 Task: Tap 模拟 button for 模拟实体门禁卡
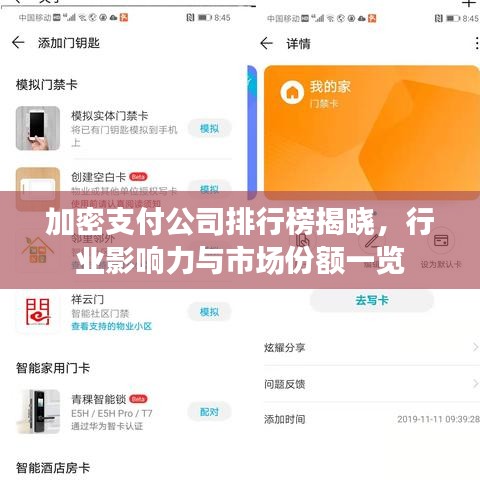[209, 128]
